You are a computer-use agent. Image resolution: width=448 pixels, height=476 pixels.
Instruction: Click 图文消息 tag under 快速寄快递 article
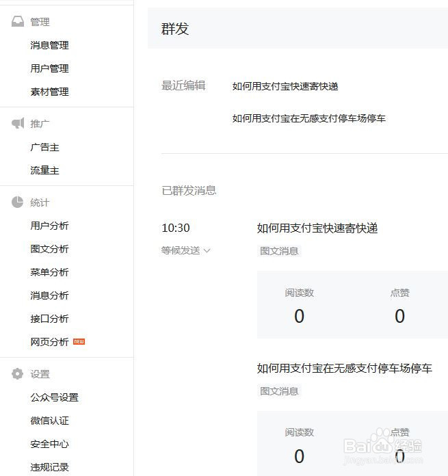tap(279, 251)
